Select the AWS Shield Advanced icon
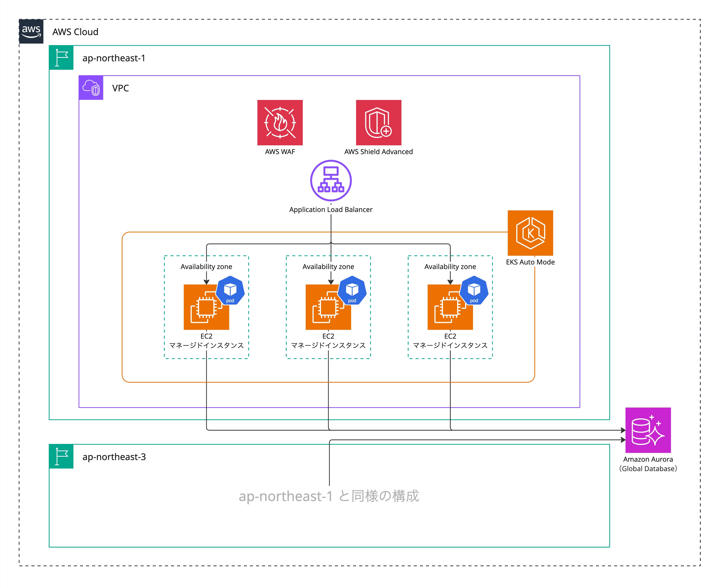The width and height of the screenshot is (719, 588). click(379, 122)
